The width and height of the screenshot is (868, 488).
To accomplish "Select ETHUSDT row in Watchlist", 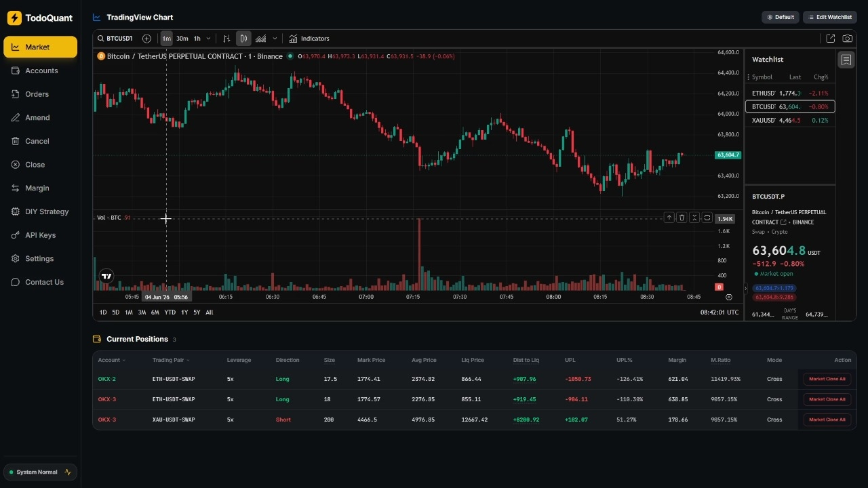I will (790, 93).
